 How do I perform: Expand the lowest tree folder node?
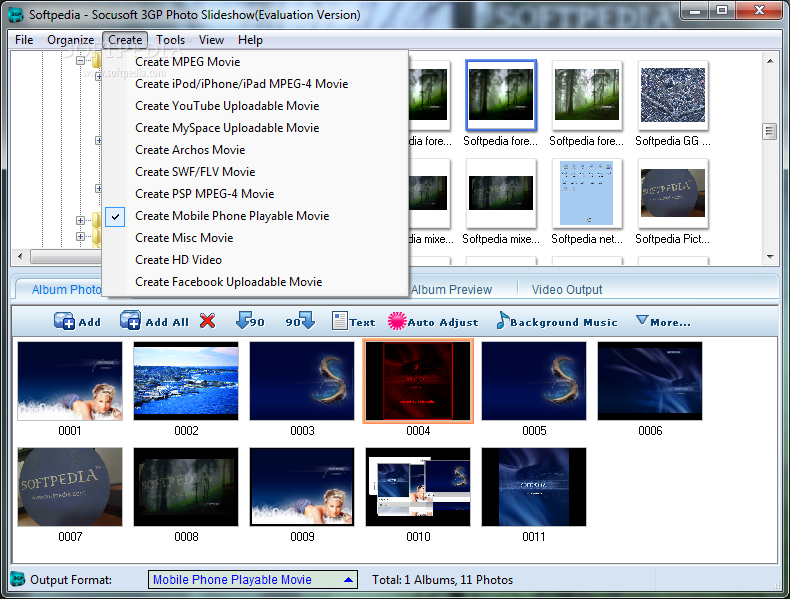pos(80,236)
